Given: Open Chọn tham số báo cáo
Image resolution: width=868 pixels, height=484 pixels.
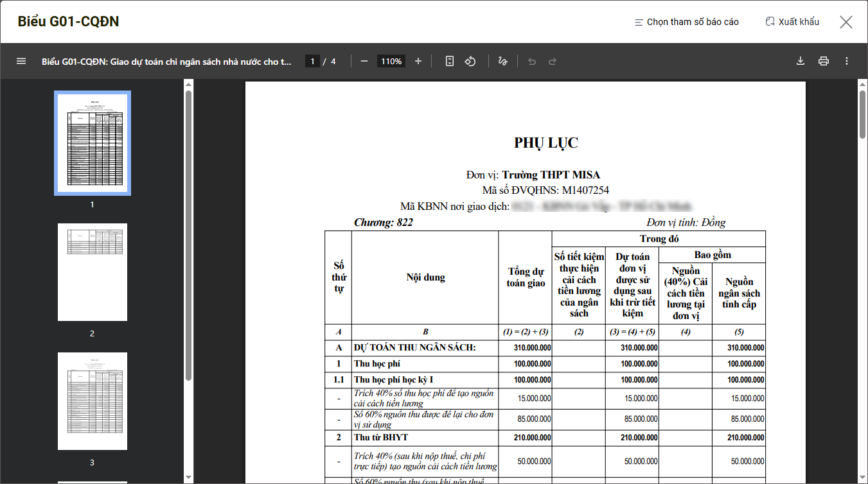Looking at the screenshot, I should 686,22.
